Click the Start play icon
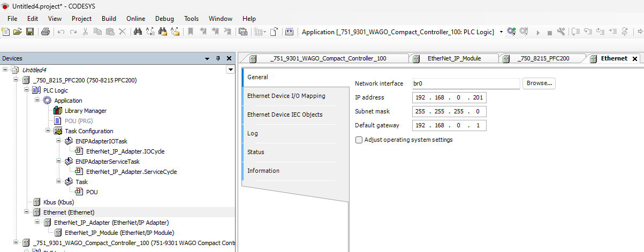This screenshot has height=252, width=644. [538, 32]
